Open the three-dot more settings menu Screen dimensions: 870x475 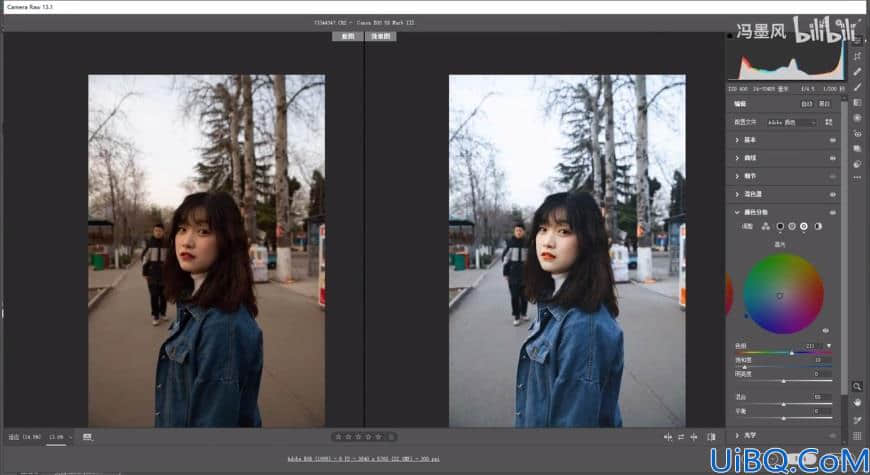click(858, 178)
